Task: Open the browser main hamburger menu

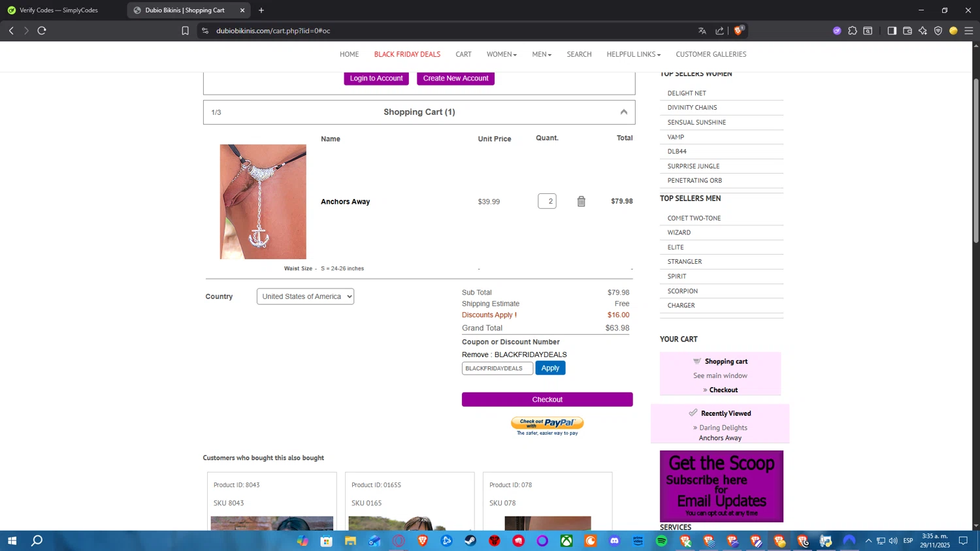Action: (x=969, y=31)
